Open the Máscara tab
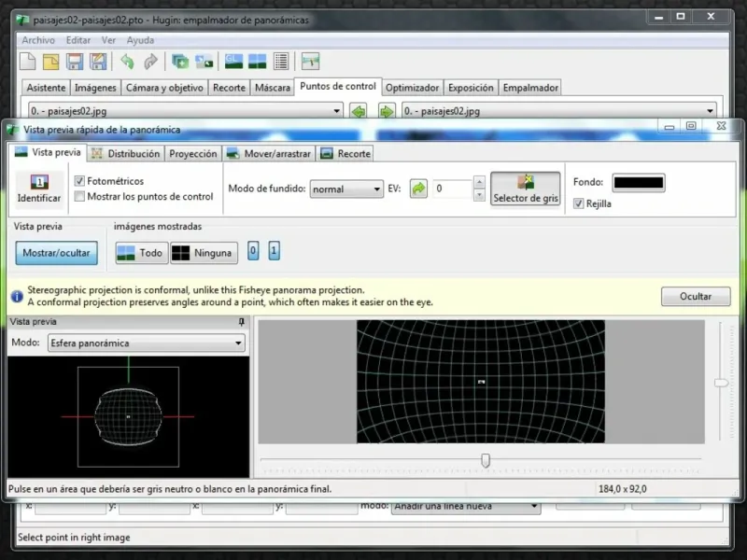The height and width of the screenshot is (560, 747). [x=273, y=88]
